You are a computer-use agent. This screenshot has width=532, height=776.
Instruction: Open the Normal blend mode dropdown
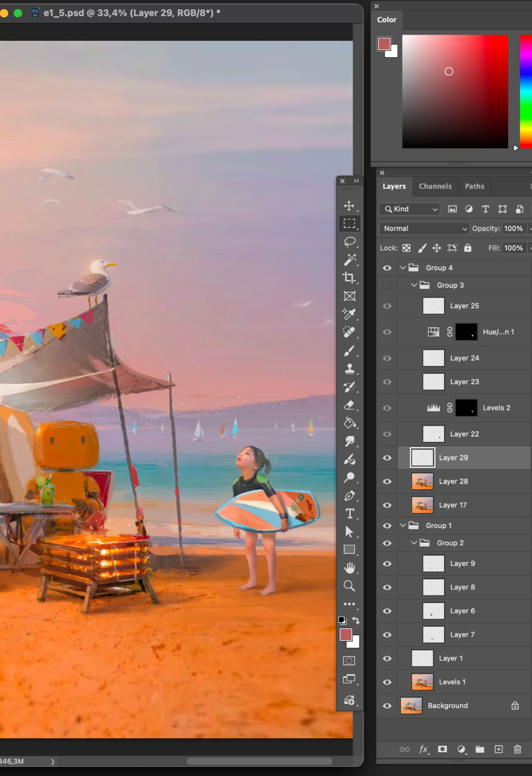point(424,228)
